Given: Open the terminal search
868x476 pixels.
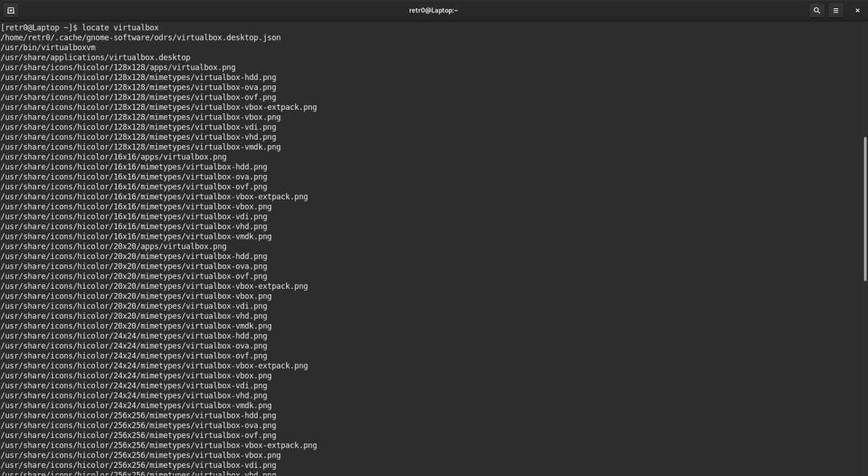Looking at the screenshot, I should pyautogui.click(x=816, y=10).
